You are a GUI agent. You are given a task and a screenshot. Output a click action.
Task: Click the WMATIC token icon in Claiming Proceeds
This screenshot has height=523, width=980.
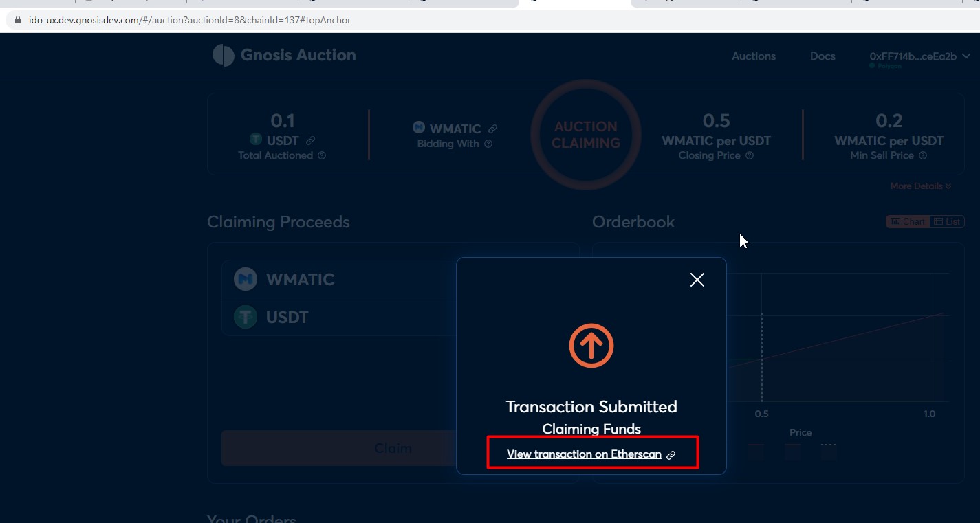246,279
